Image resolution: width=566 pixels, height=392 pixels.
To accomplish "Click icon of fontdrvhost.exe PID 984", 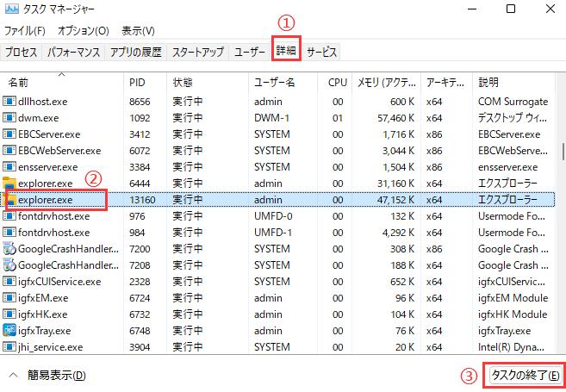I will (x=9, y=232).
